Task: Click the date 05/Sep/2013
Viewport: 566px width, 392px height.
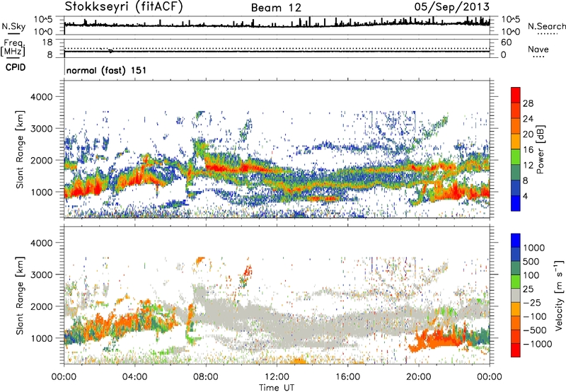Action: [x=452, y=6]
